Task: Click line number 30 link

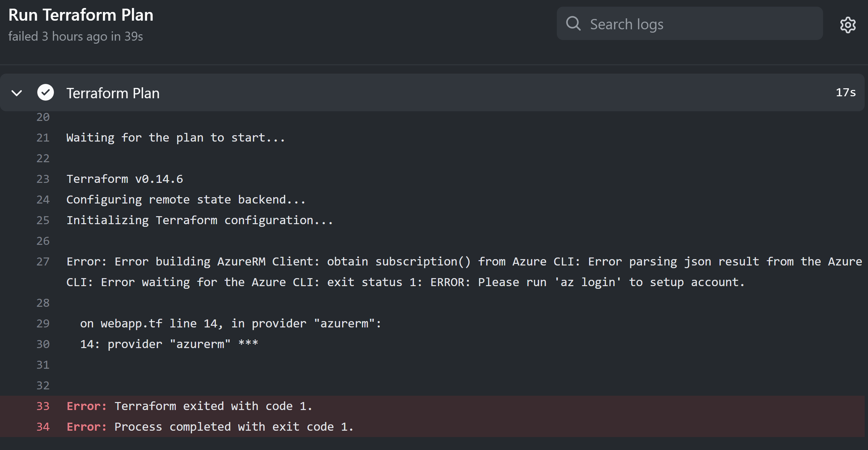Action: pos(43,344)
